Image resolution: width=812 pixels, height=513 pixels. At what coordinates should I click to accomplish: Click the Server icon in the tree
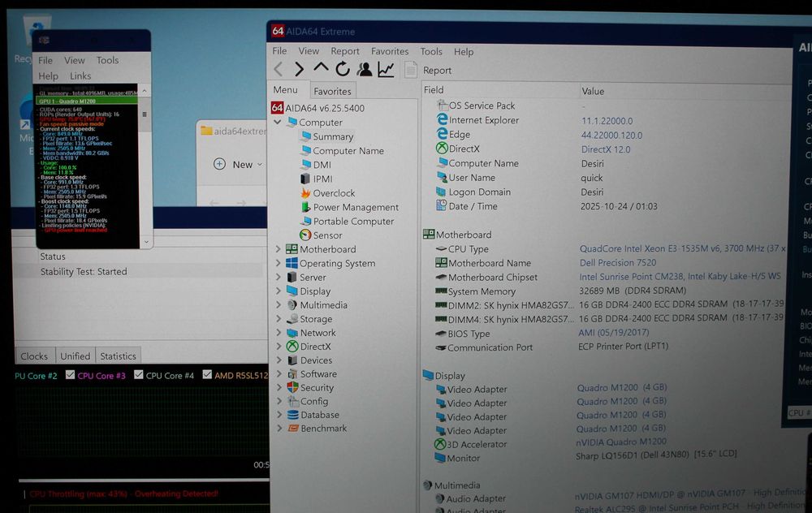pos(292,277)
